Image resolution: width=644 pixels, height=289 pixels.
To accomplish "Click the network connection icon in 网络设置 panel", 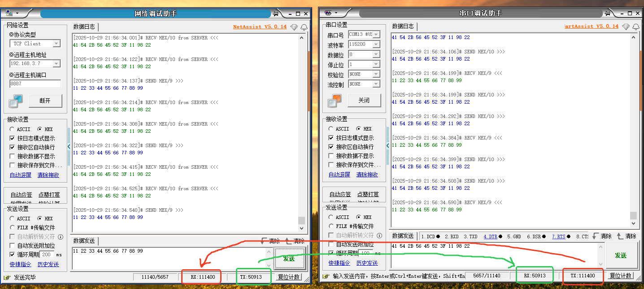I will 16,101.
